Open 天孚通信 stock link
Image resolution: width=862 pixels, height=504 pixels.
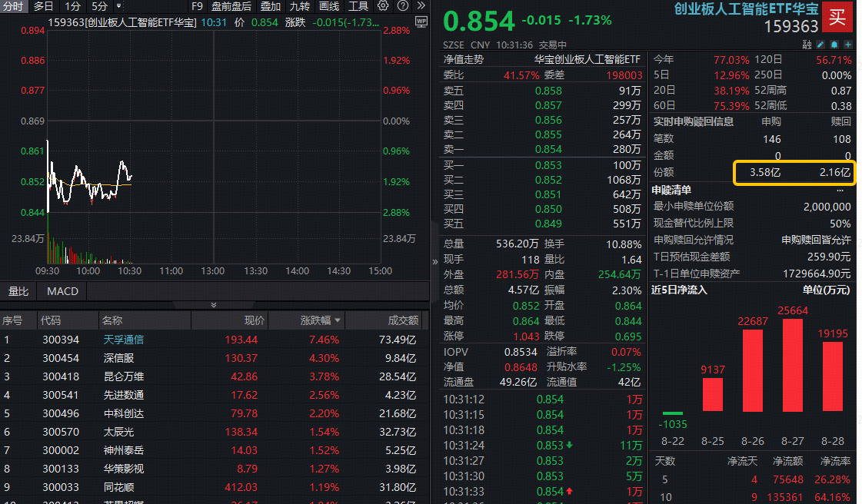[124, 339]
